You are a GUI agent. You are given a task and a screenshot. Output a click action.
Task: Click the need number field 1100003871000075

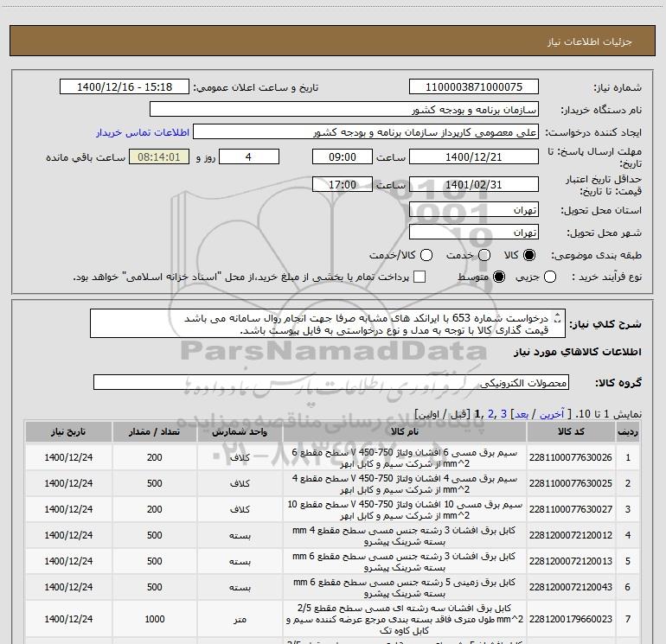[x=474, y=87]
